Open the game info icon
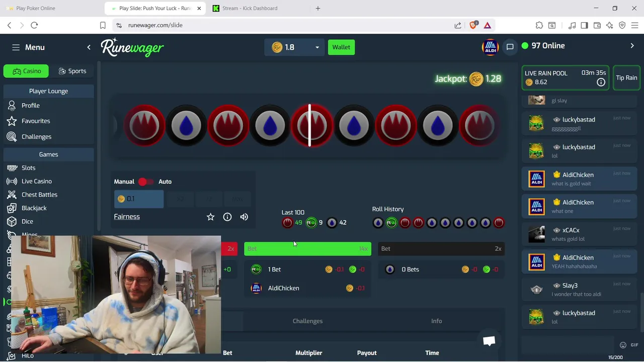This screenshot has width=644, height=362. (227, 217)
